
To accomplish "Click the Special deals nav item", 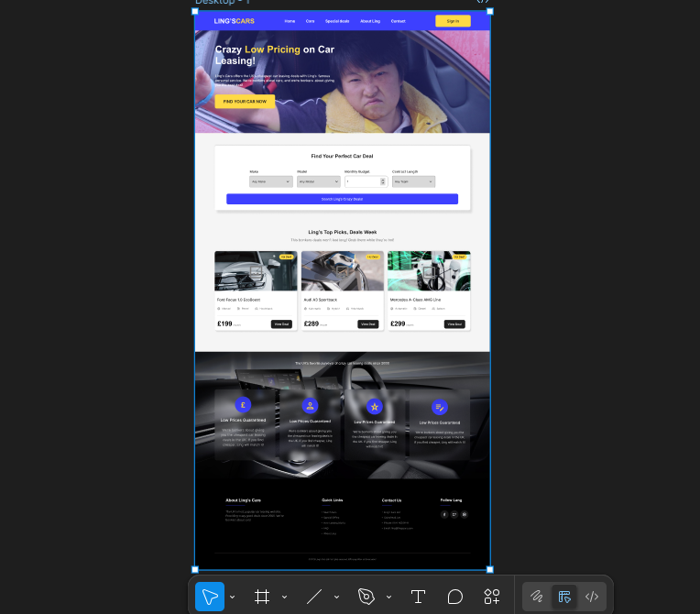I will click(x=337, y=21).
